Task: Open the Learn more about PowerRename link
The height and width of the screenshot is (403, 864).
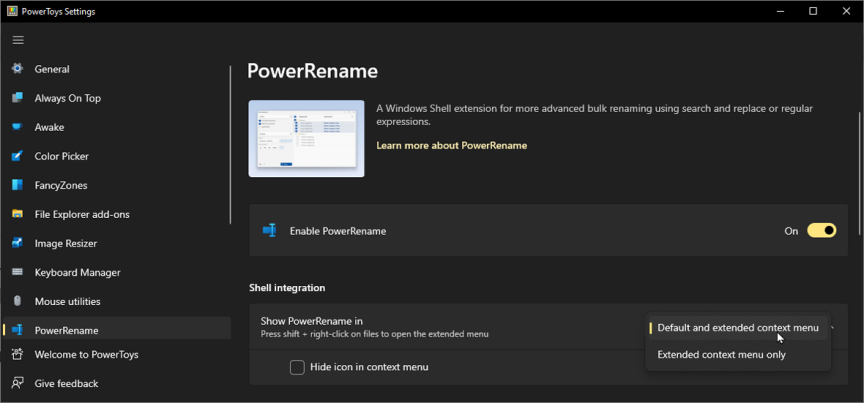Action: click(451, 146)
